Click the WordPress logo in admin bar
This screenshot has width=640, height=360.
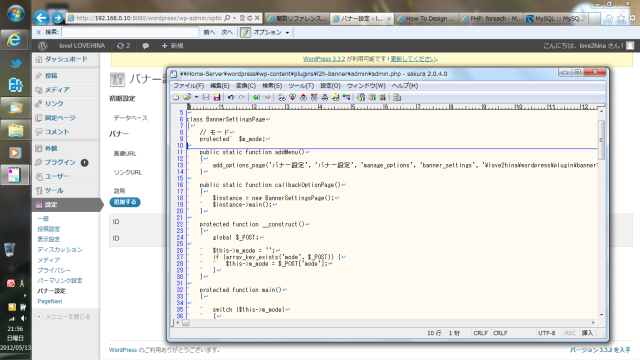(x=42, y=46)
